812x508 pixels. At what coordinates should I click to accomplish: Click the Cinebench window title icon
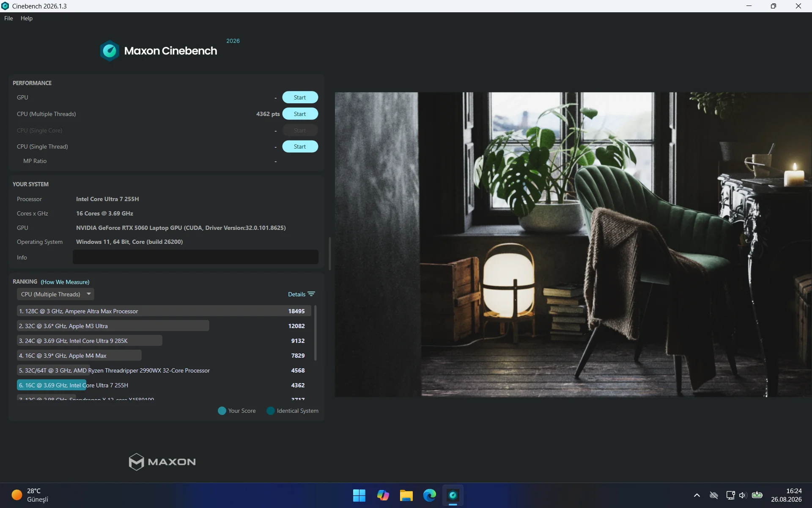5,6
